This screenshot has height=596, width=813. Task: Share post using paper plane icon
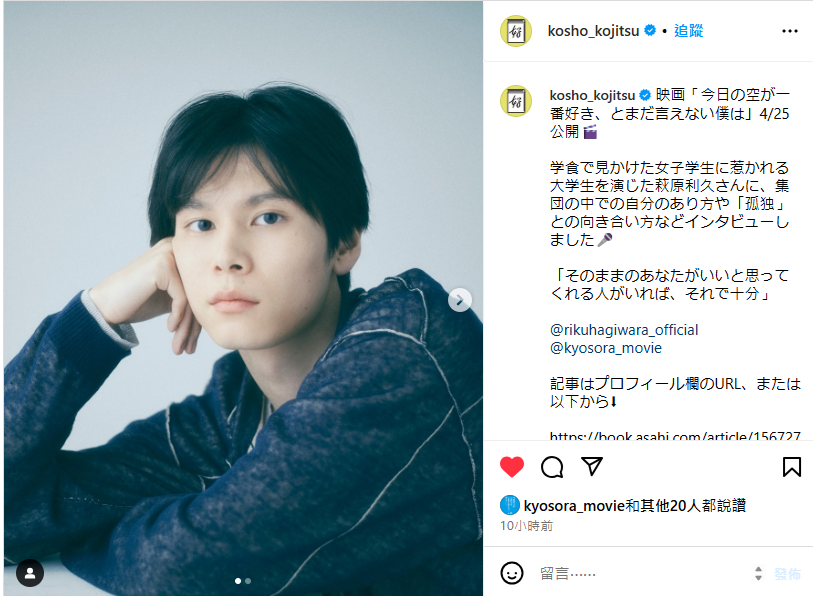(592, 466)
